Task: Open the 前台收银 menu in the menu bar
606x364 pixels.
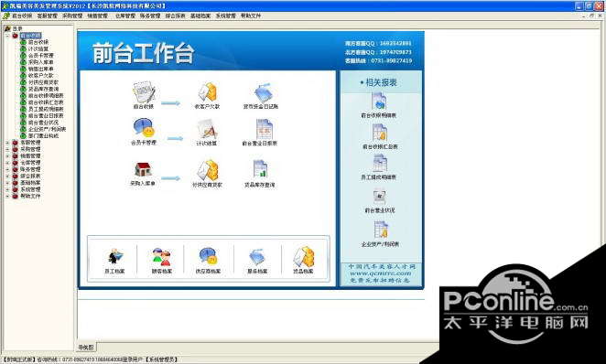Action: click(x=22, y=16)
